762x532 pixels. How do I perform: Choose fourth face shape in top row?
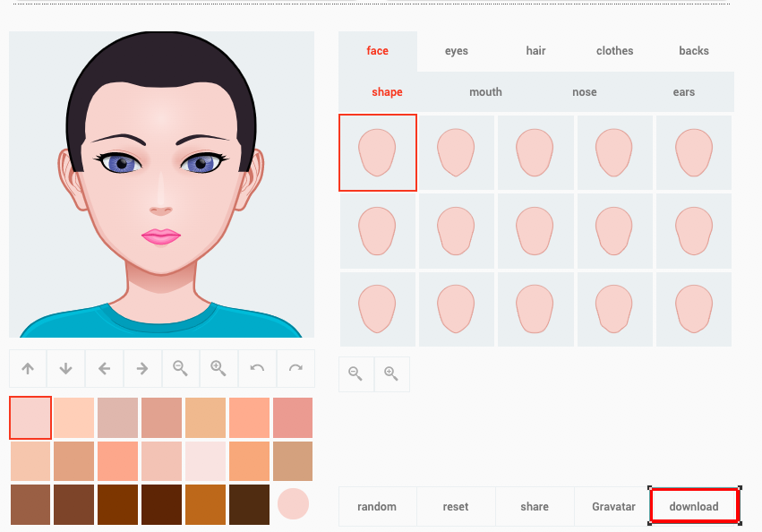click(615, 152)
